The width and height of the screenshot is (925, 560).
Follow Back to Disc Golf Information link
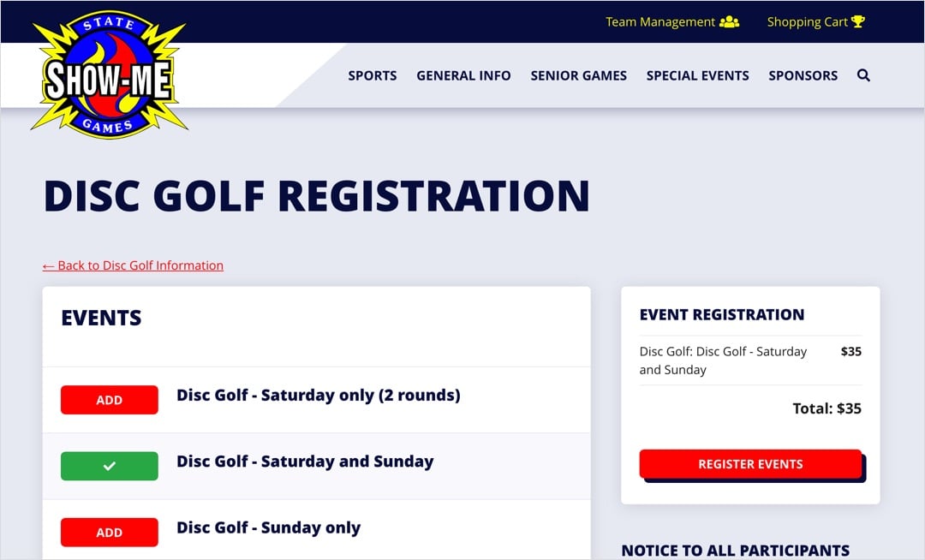(x=133, y=265)
